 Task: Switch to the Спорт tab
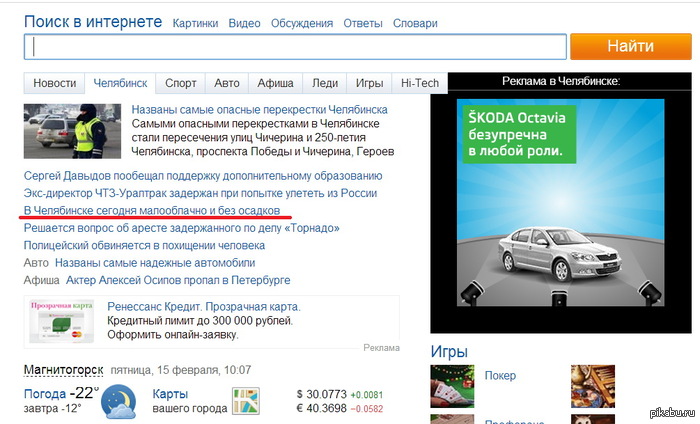(180, 83)
